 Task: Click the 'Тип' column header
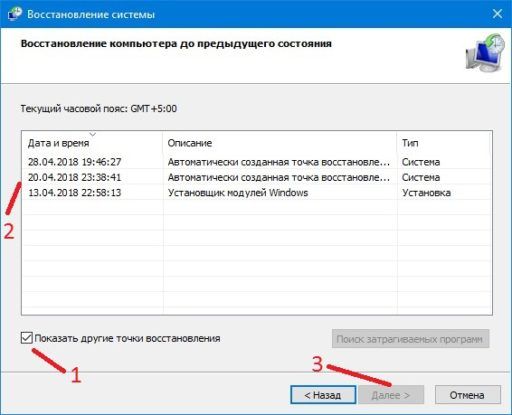(444, 143)
